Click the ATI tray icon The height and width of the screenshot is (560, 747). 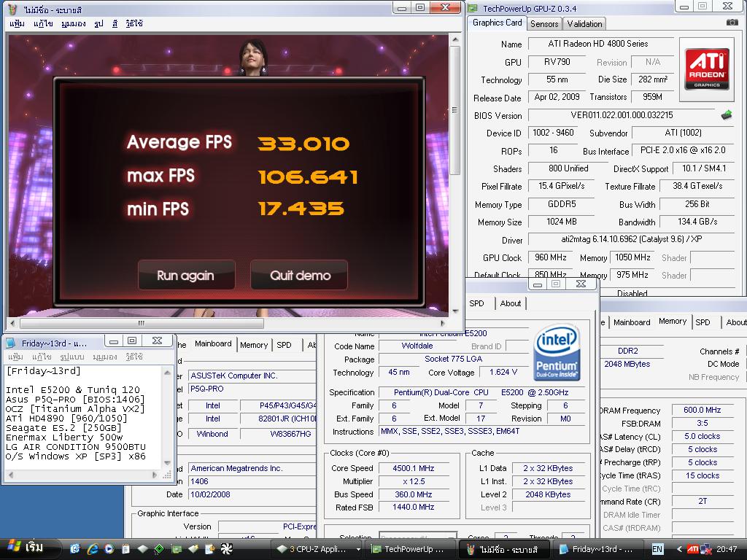pyautogui.click(x=693, y=549)
